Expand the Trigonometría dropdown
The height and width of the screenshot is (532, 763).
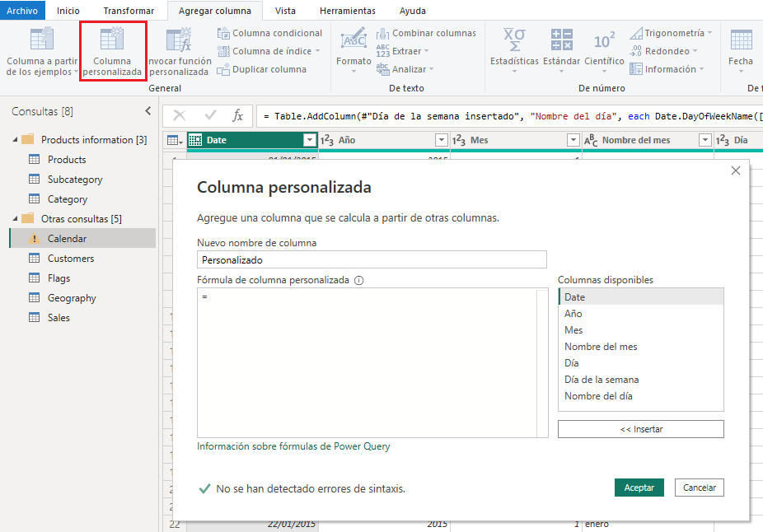click(x=672, y=33)
